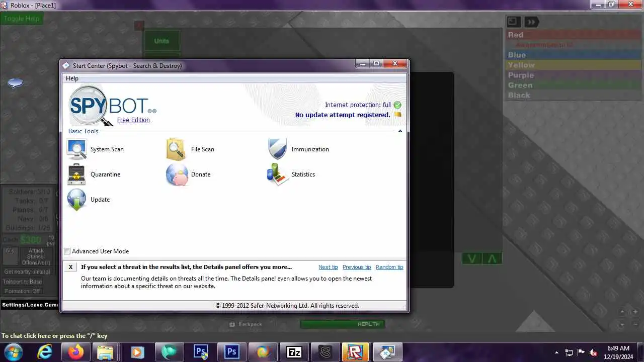Open the 7-Zip taskbar icon
644x362 pixels.
[x=294, y=352]
